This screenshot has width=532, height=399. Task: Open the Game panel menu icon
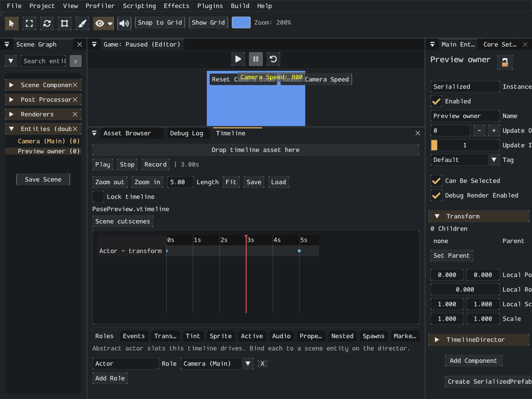pos(94,44)
